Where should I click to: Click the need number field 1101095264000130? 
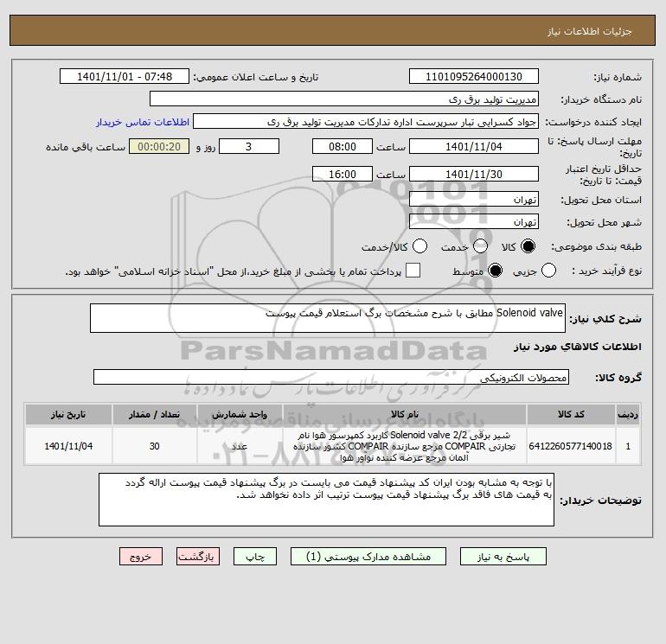tap(474, 76)
